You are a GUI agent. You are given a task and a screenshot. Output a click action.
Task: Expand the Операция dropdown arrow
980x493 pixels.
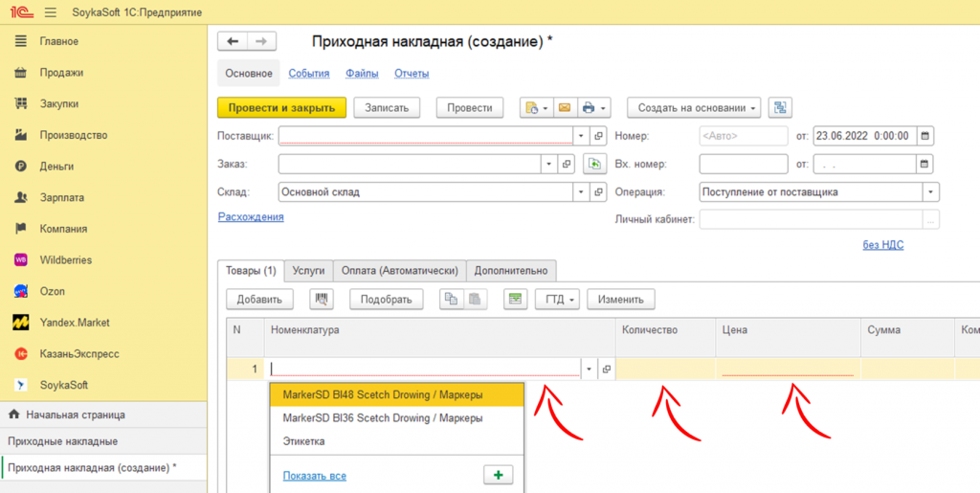coord(930,191)
